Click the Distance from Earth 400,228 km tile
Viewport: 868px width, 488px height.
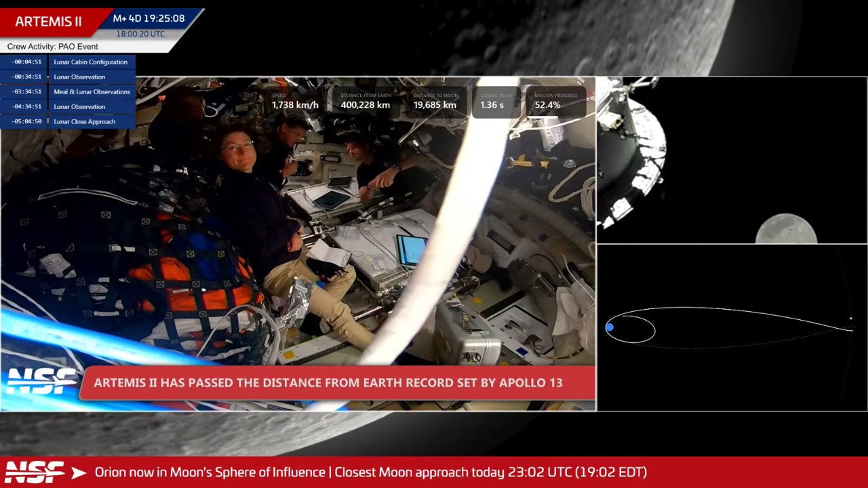coord(365,101)
